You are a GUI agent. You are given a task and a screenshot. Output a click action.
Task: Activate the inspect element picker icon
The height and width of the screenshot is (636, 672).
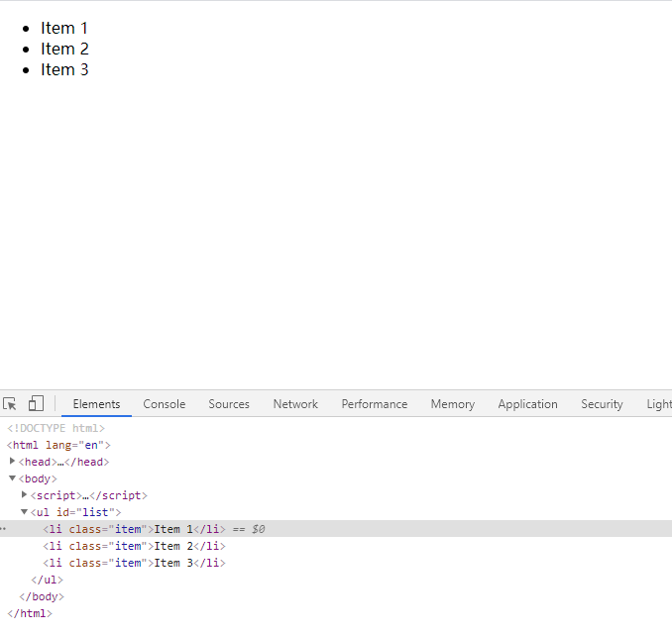[10, 404]
